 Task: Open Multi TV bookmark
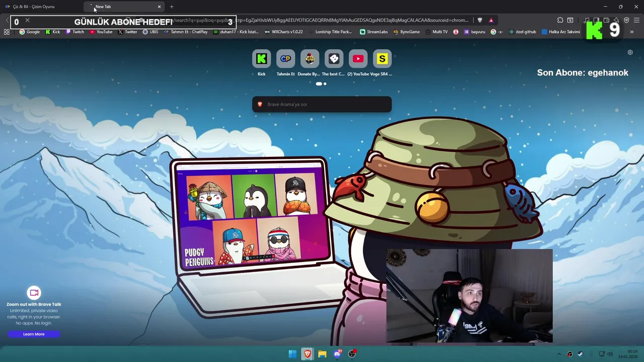coord(436,32)
